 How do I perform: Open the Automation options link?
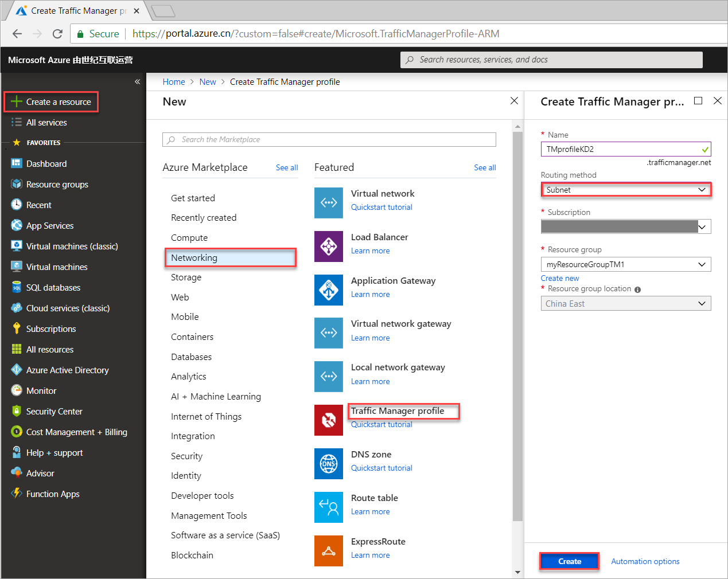coord(645,562)
